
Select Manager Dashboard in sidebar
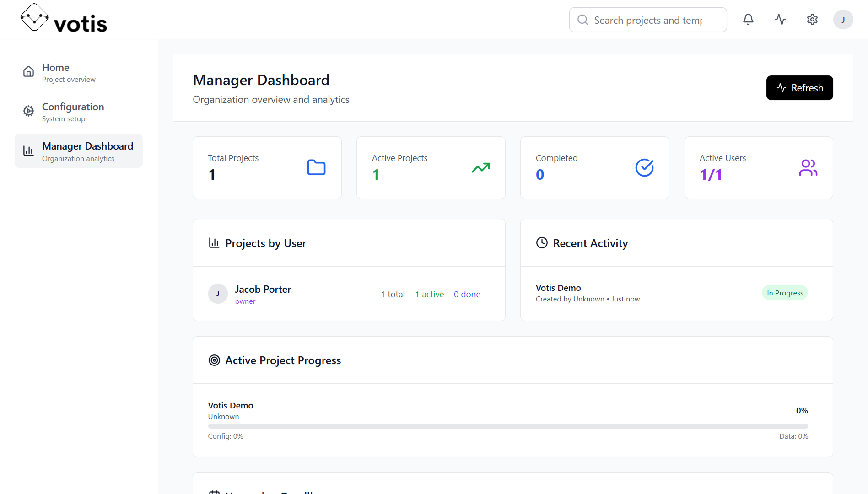tap(79, 151)
